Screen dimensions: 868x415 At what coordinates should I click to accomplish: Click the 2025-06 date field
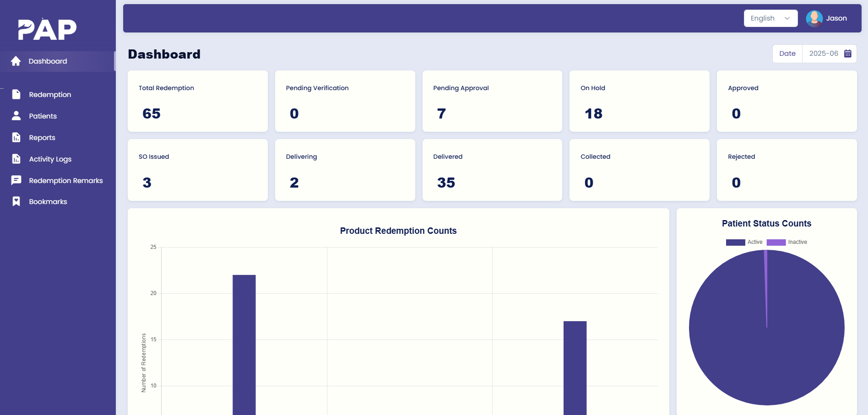pyautogui.click(x=829, y=54)
